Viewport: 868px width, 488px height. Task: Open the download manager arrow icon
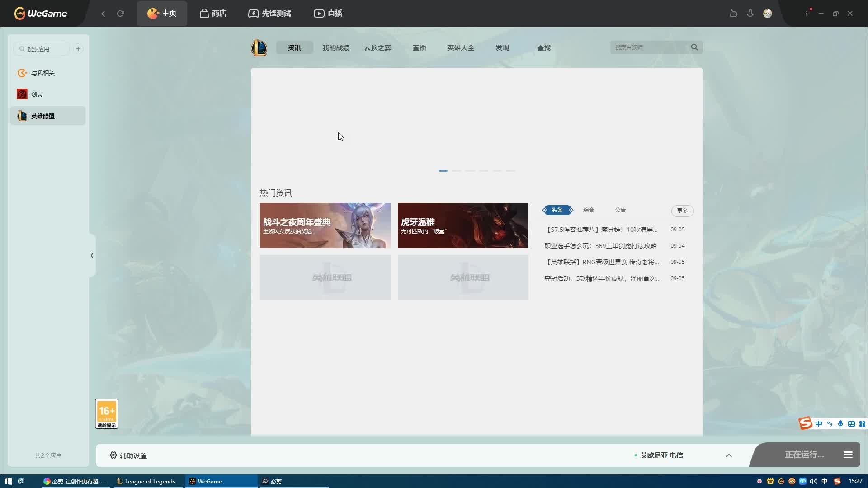click(x=750, y=14)
